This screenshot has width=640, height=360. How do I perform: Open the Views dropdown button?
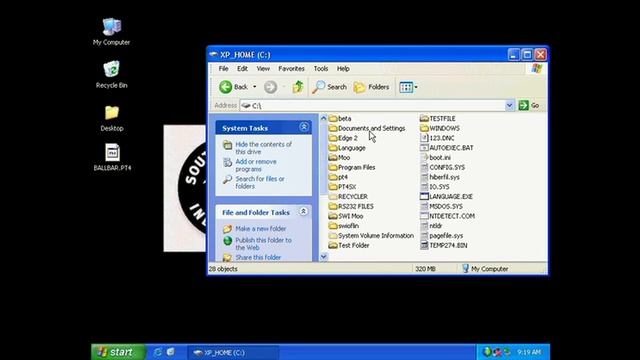(408, 87)
